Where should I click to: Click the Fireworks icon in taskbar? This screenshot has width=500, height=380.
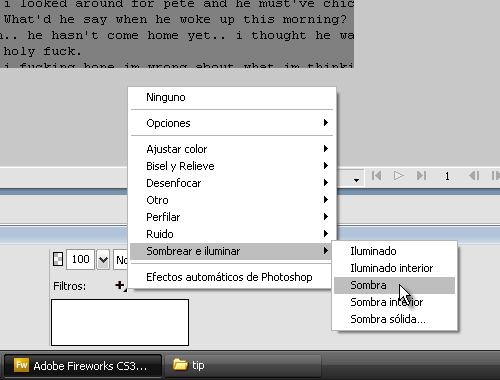pos(22,365)
